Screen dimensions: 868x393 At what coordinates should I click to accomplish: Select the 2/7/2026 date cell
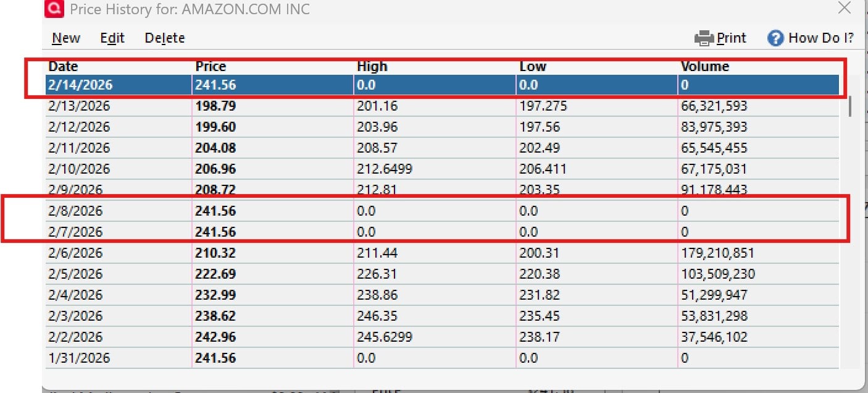(75, 232)
